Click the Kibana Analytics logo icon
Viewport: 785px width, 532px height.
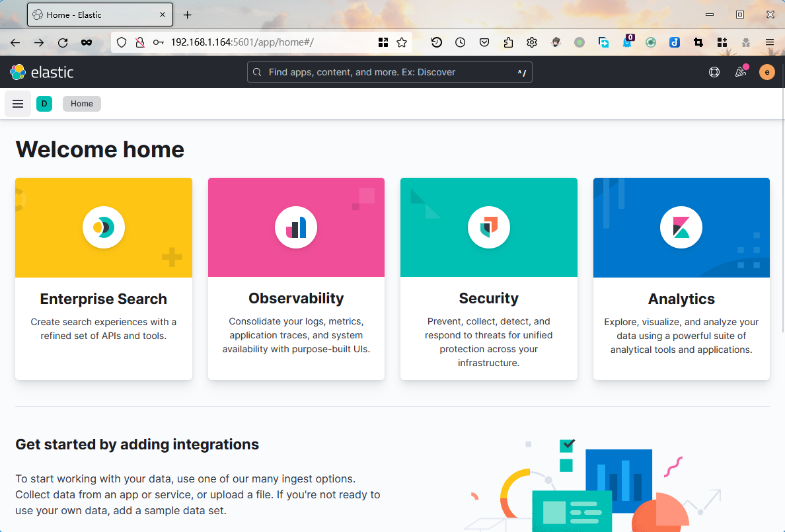681,227
